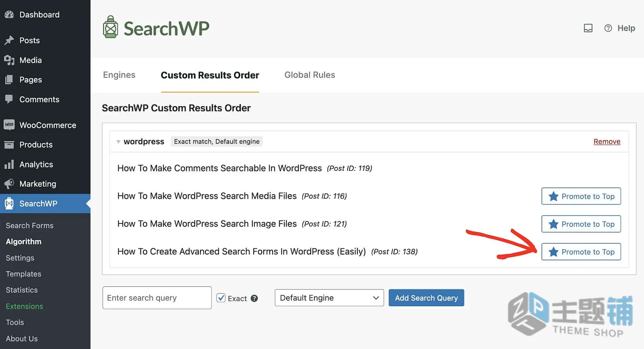The width and height of the screenshot is (644, 349).
Task: Click the Help link text
Action: pyautogui.click(x=626, y=28)
